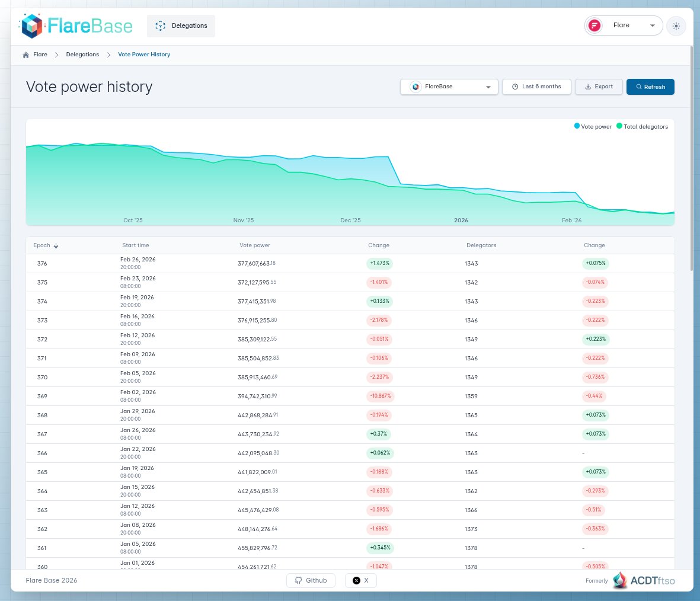This screenshot has width=700, height=601.
Task: Open the Flare network dropdown
Action: click(x=622, y=25)
